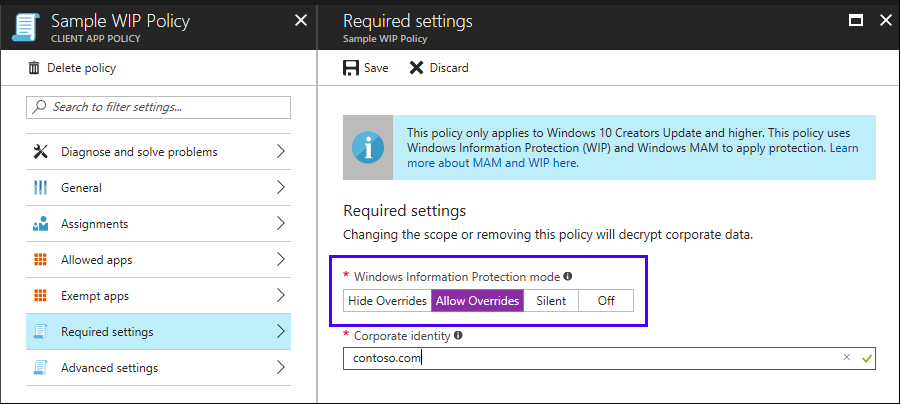Set protection mode to Silent
This screenshot has width=900, height=404.
click(x=551, y=301)
